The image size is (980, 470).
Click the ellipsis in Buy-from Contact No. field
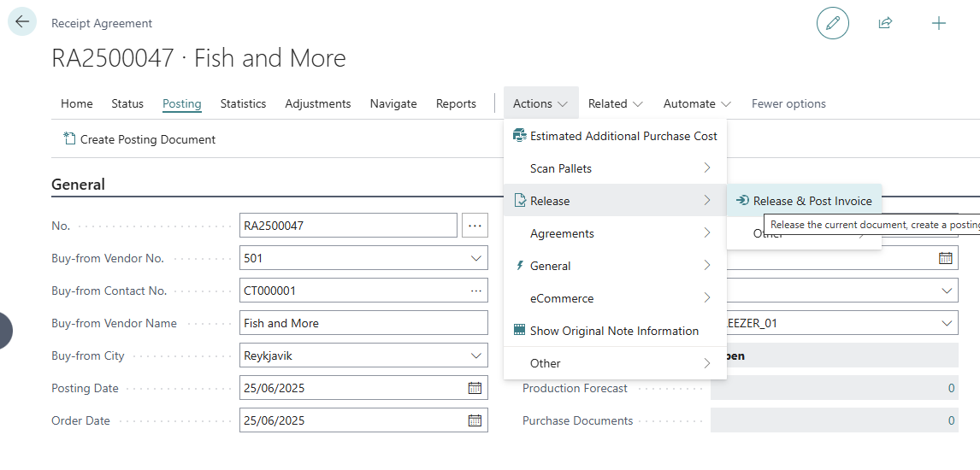click(x=475, y=291)
